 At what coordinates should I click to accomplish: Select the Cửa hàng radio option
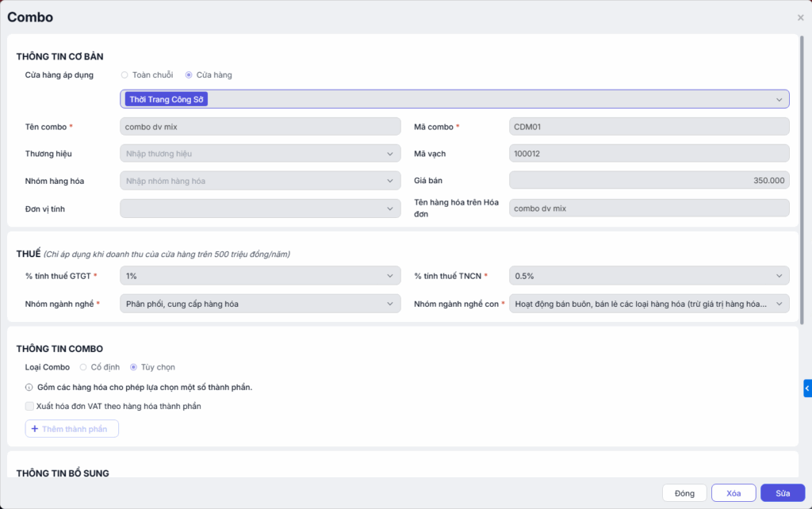pos(189,75)
